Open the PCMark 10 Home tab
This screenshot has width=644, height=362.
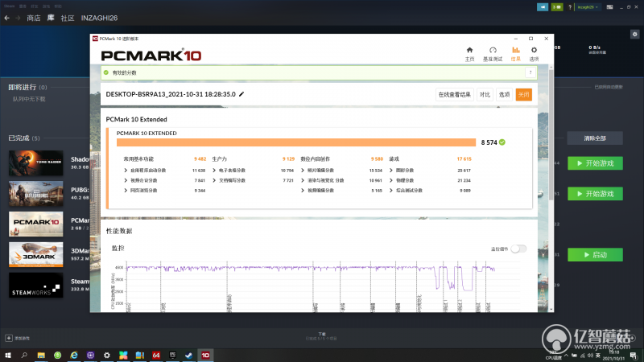click(x=469, y=54)
